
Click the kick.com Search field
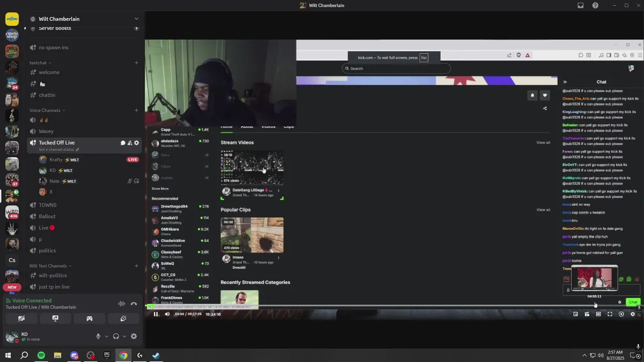pyautogui.click(x=396, y=68)
